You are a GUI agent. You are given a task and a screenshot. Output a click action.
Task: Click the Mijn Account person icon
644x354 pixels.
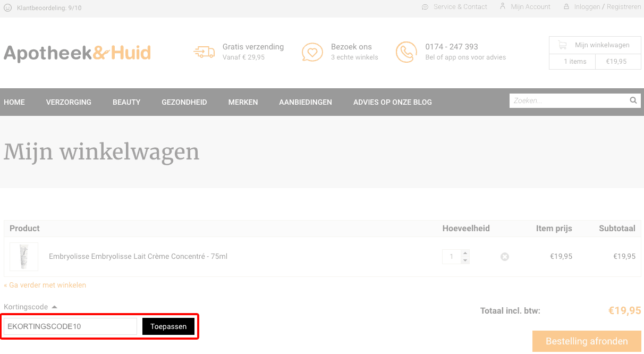tap(503, 6)
